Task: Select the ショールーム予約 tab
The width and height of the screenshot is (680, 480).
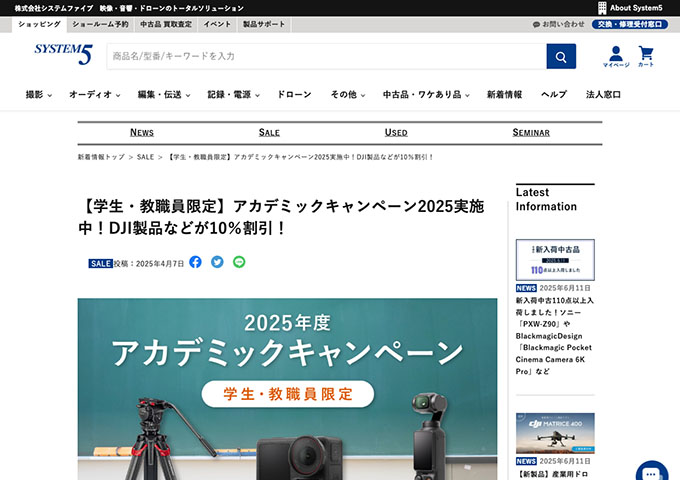Action: pos(100,24)
